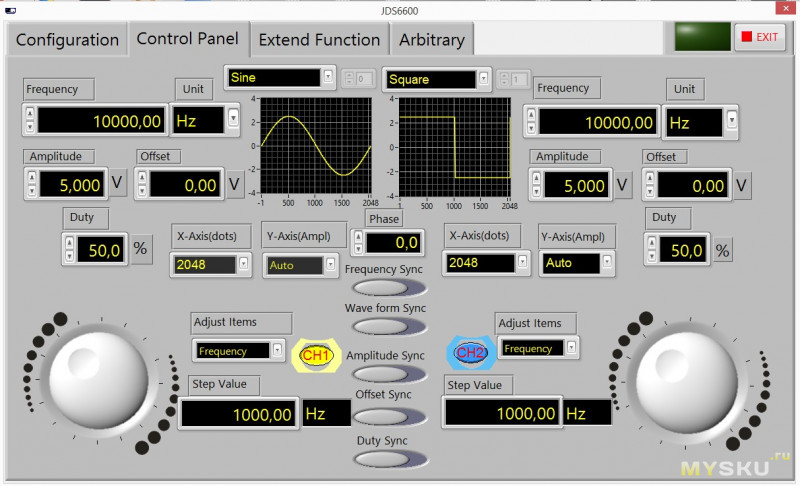
Task: Toggle the Frequency Sync switch
Action: [x=384, y=288]
